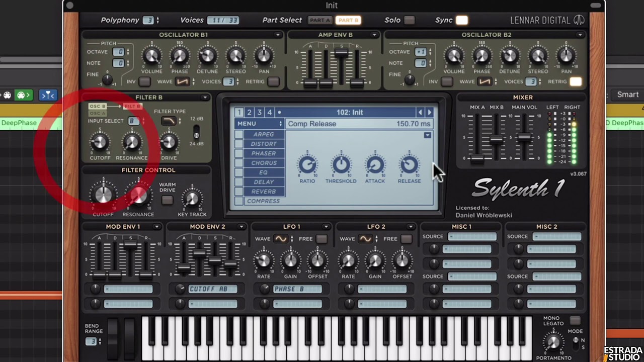Switch to display page 2

pyautogui.click(x=249, y=113)
